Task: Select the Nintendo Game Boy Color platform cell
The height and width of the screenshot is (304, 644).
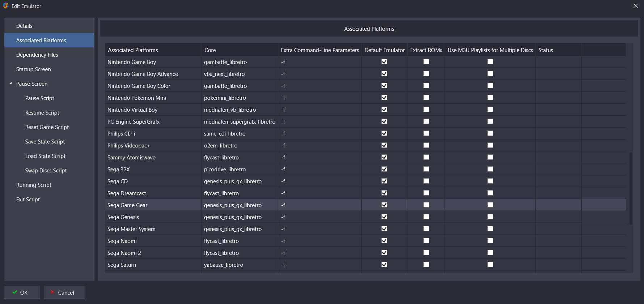Action: (x=153, y=86)
